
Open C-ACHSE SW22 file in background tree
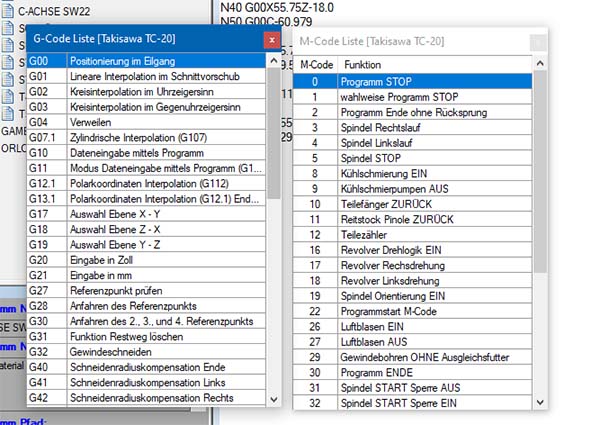[54, 11]
